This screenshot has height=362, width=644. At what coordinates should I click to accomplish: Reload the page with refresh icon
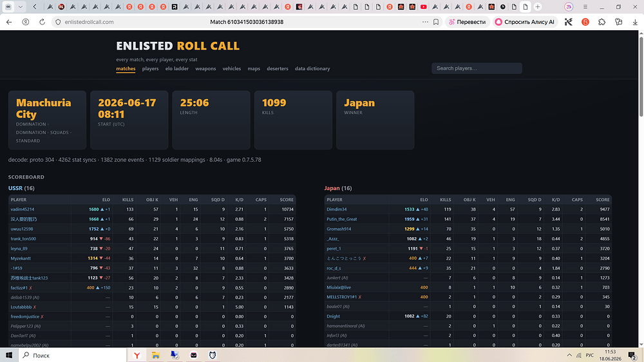click(42, 22)
